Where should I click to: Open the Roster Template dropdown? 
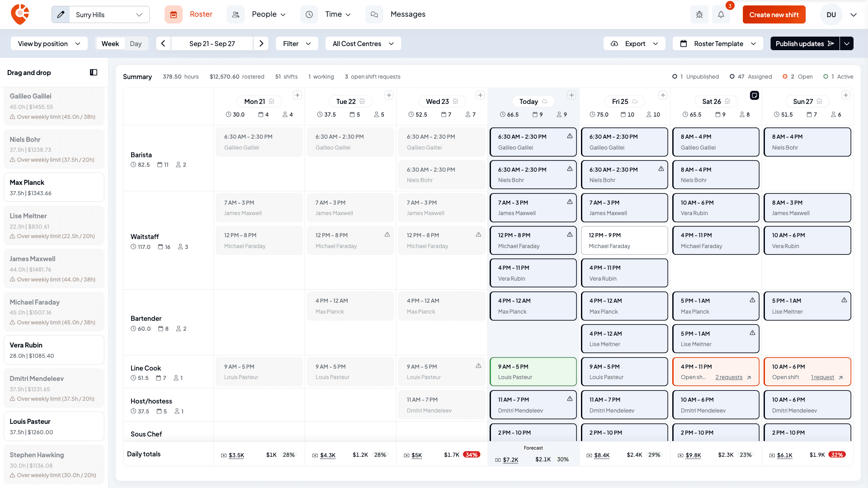coord(718,43)
